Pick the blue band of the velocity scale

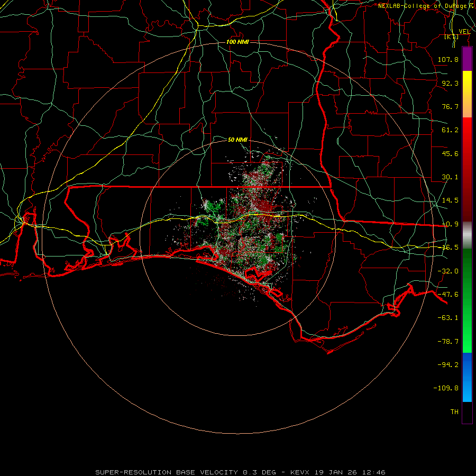pos(467,377)
